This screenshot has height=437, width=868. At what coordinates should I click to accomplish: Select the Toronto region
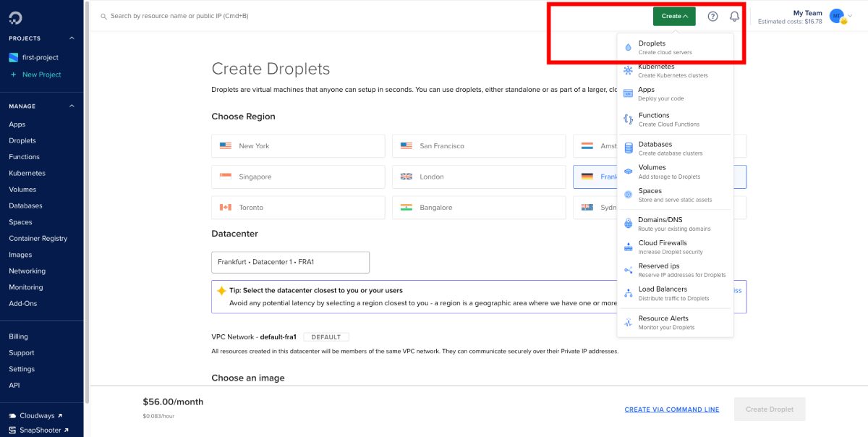coord(298,208)
